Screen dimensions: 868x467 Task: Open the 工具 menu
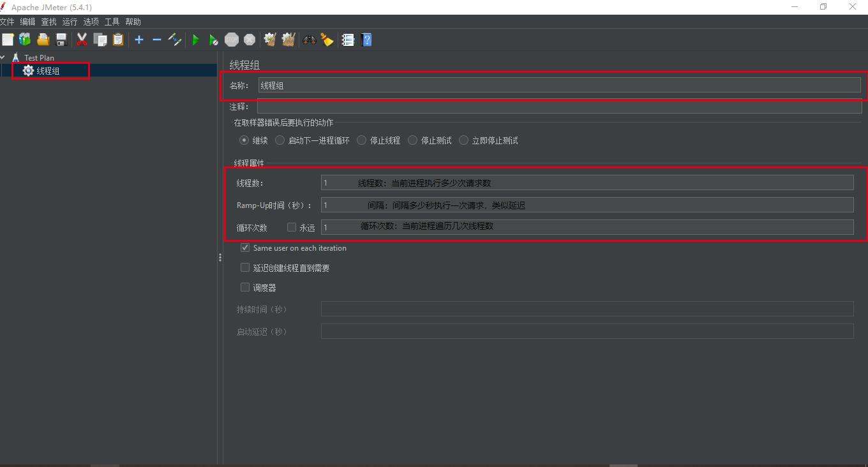point(112,22)
